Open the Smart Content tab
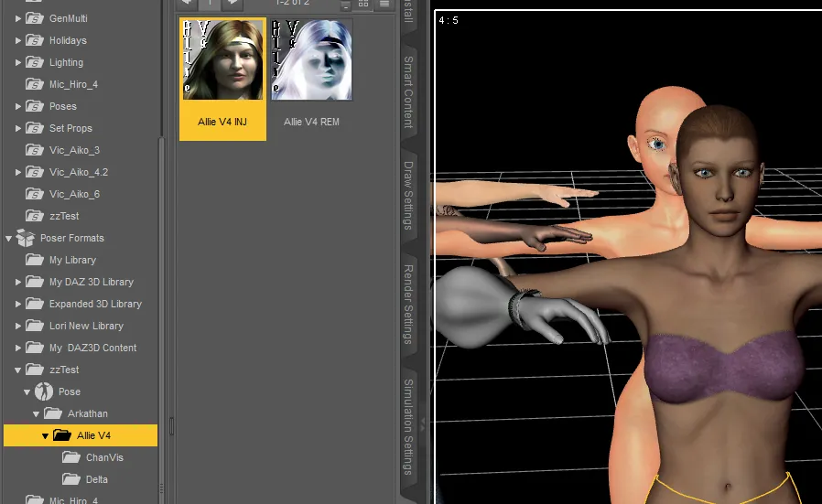 [x=408, y=91]
